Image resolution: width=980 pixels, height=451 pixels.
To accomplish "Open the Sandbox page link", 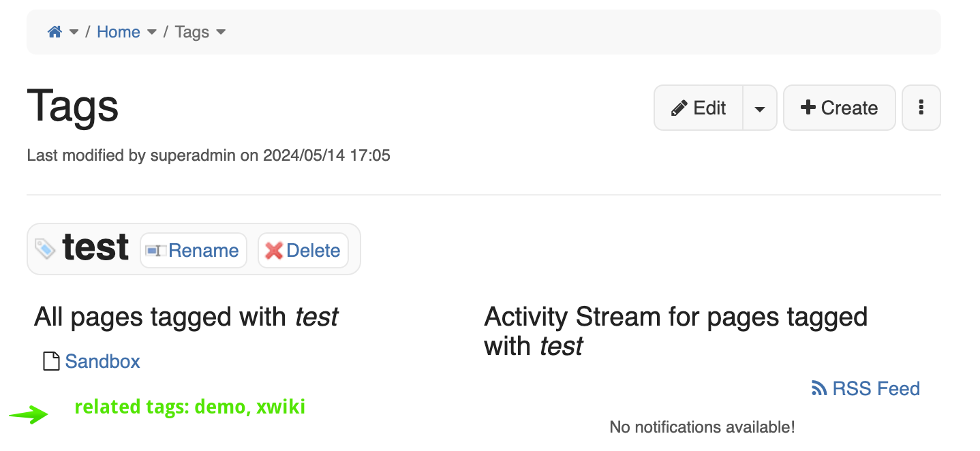I will click(102, 361).
